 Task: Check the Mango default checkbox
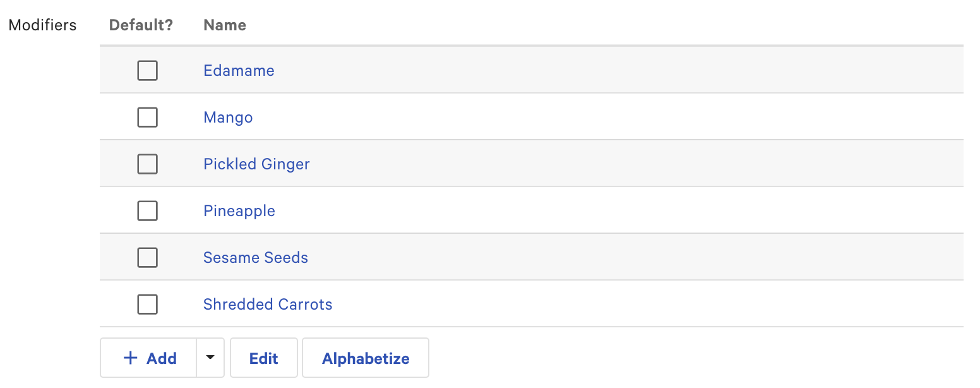coord(147,117)
